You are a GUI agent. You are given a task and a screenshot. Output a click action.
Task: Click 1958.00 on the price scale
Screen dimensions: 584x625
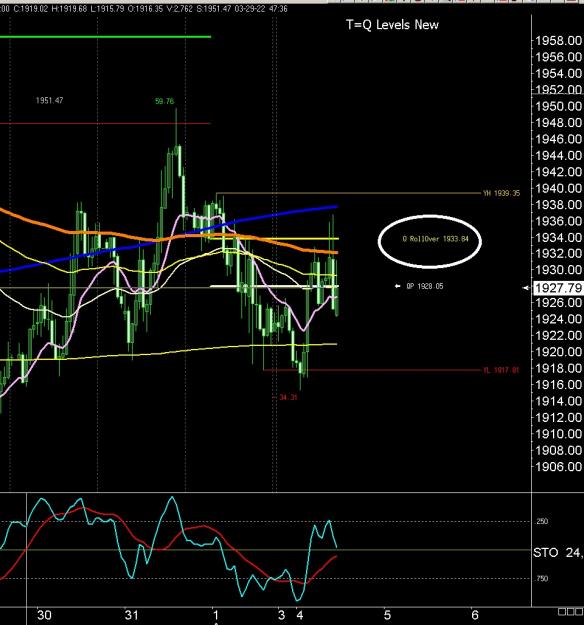click(558, 41)
